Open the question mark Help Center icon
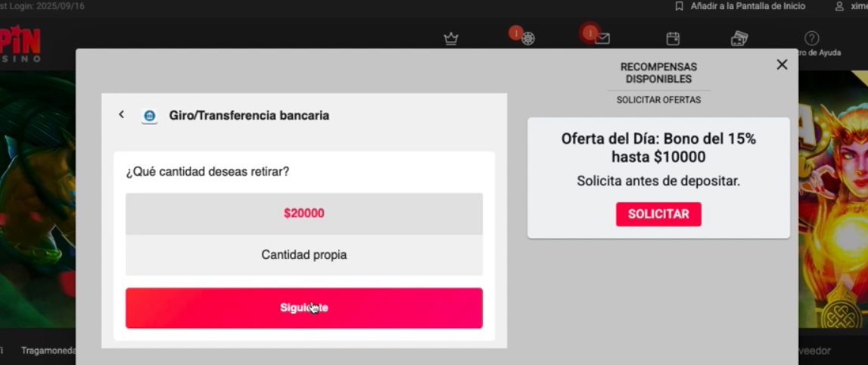 tap(811, 38)
